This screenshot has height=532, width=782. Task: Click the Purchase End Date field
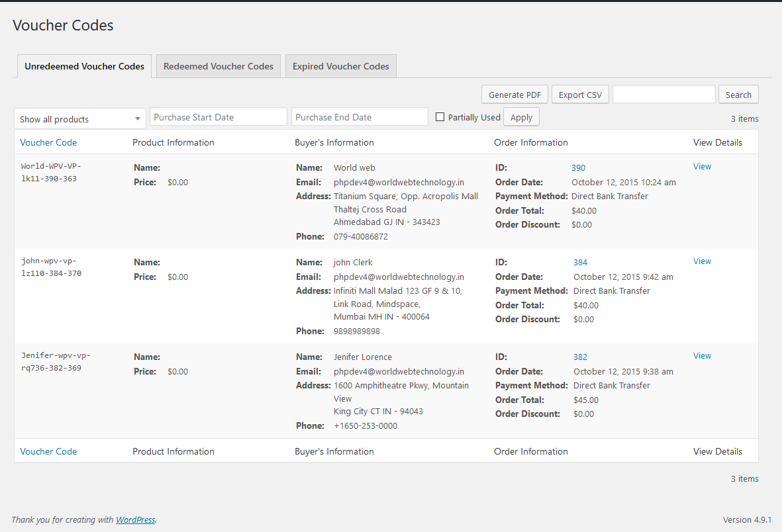[x=360, y=117]
